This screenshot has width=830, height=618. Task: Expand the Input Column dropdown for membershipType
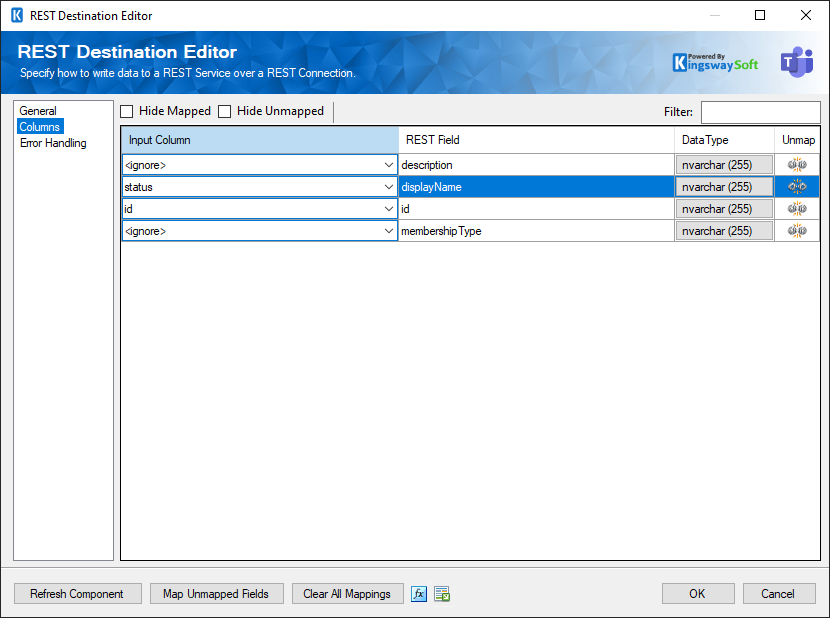coord(387,230)
